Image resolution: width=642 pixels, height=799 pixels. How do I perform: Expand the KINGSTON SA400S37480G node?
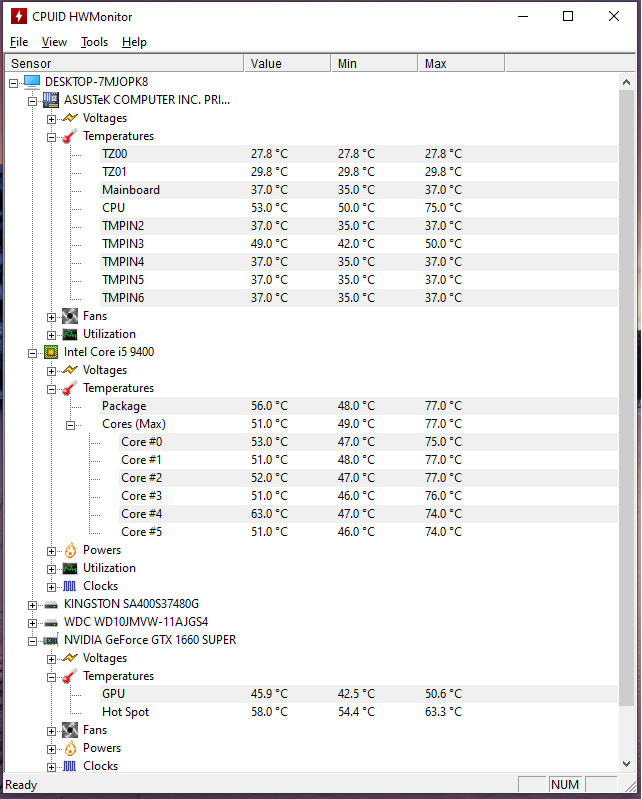point(33,605)
